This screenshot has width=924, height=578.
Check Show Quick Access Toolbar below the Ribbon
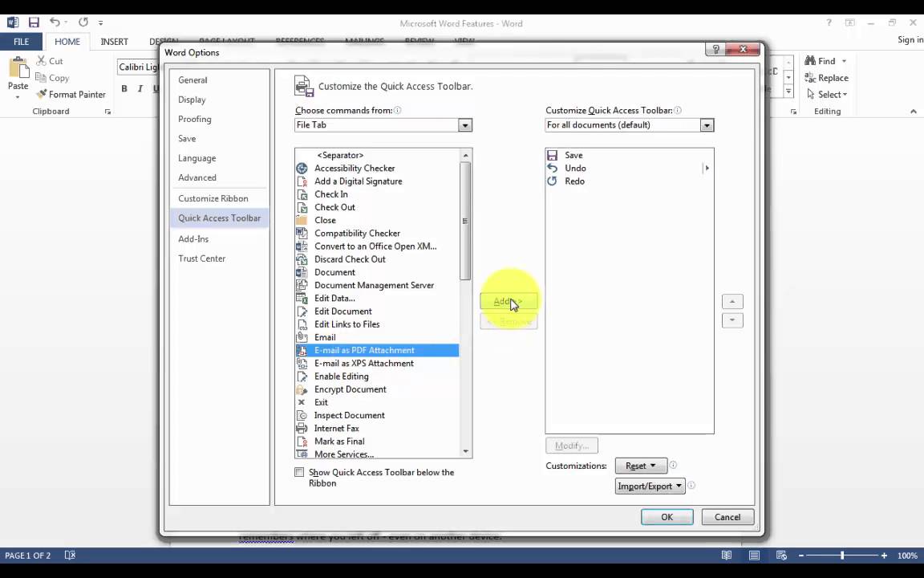click(299, 472)
